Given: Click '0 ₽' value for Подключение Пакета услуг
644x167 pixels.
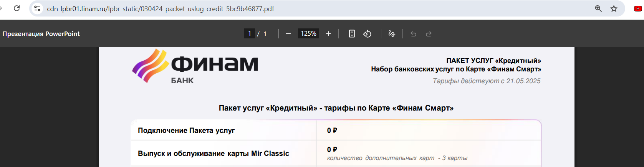Looking at the screenshot, I should coord(332,131).
